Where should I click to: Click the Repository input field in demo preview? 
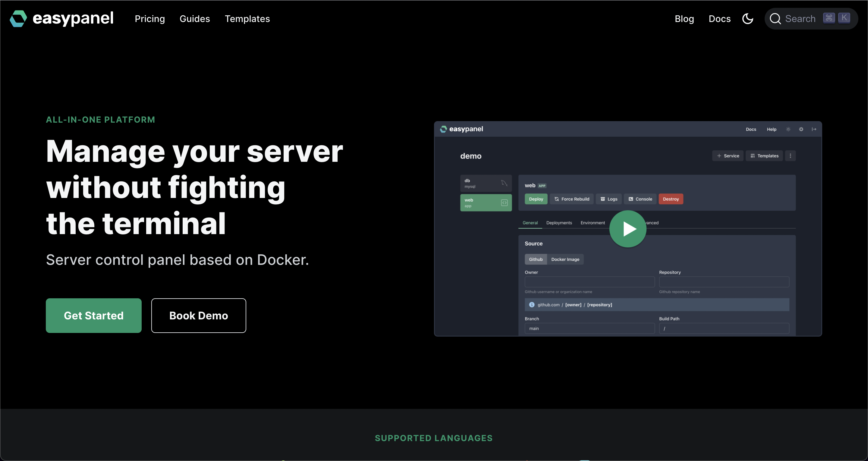pyautogui.click(x=724, y=282)
